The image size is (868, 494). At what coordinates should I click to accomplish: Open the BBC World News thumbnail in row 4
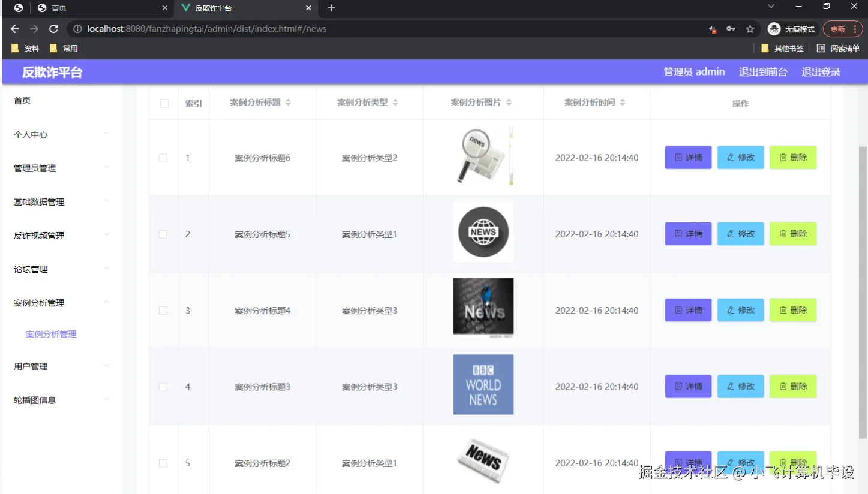tap(483, 384)
